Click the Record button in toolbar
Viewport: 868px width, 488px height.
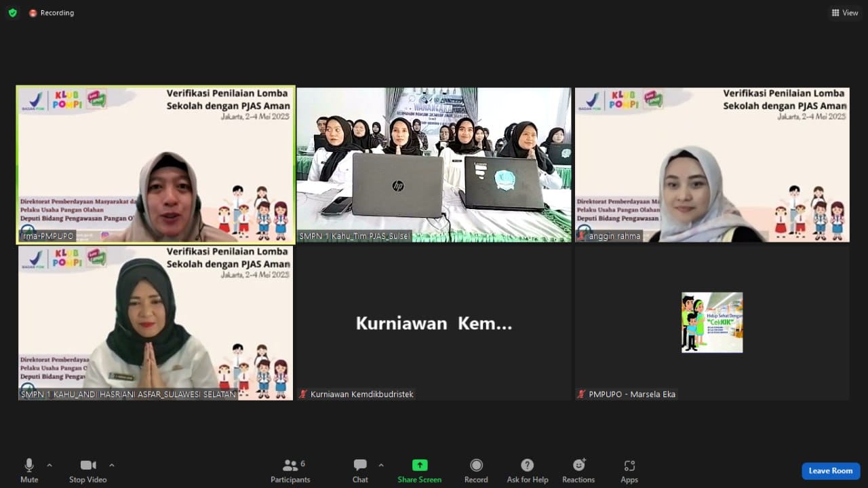[x=476, y=470]
